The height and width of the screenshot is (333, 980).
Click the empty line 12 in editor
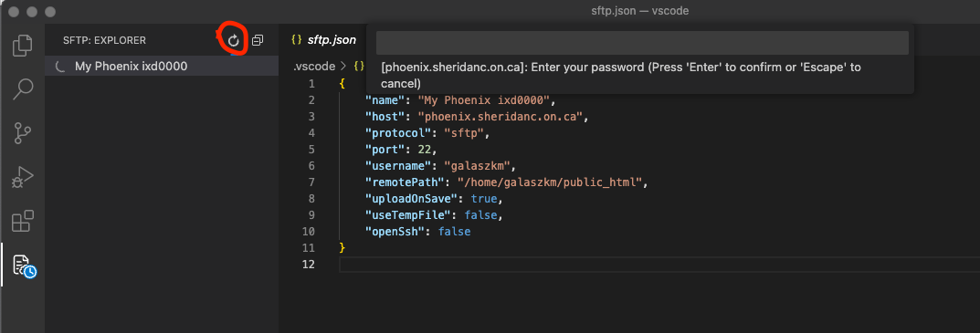click(659, 265)
